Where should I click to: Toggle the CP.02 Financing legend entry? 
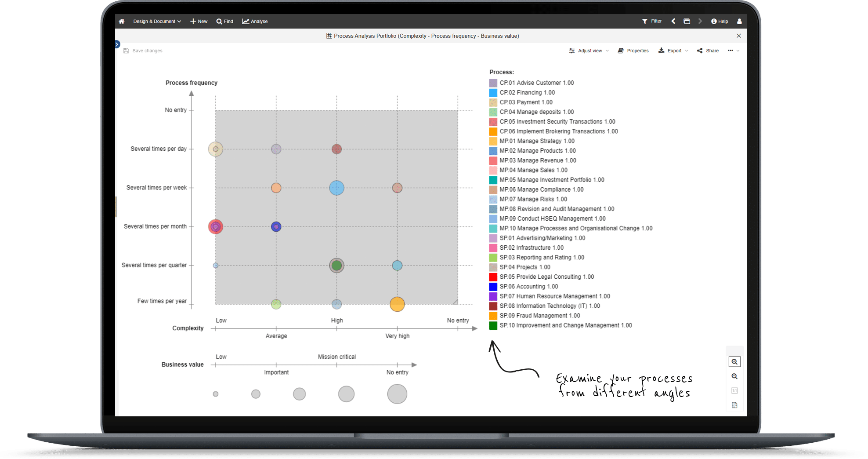[x=527, y=92]
